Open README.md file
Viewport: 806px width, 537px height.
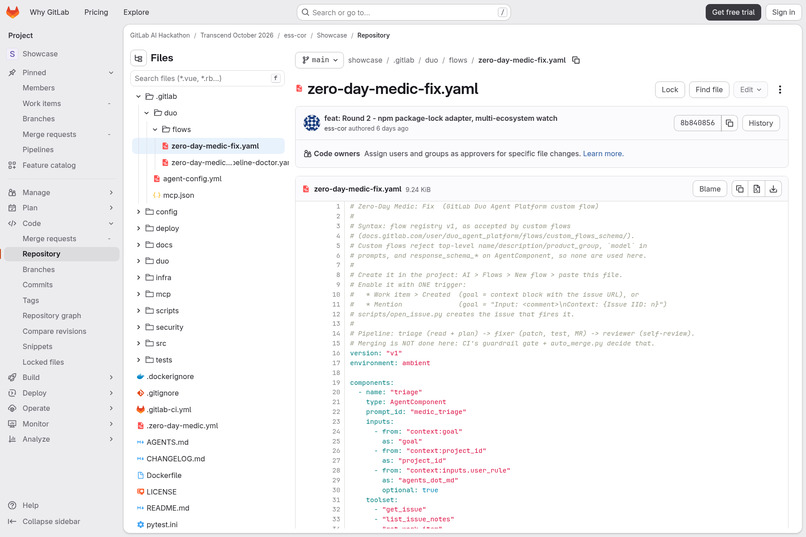pos(163,508)
